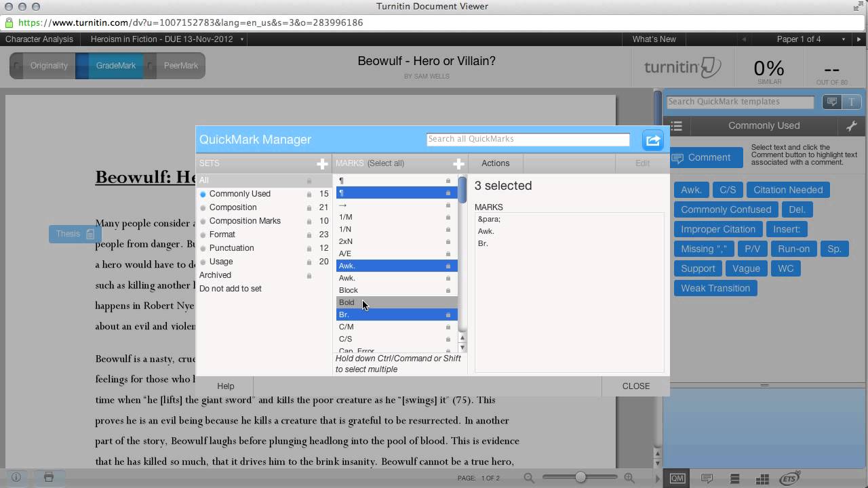Open the wrench QuickMark manager icon

pyautogui.click(x=852, y=125)
